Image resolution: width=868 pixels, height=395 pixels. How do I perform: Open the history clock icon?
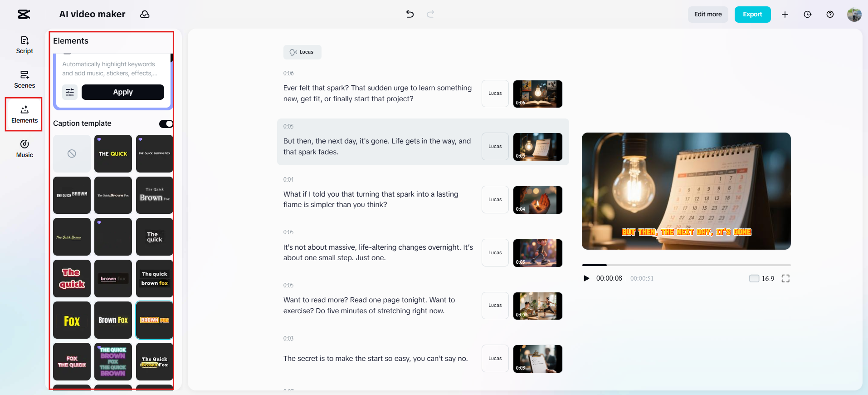tap(808, 15)
